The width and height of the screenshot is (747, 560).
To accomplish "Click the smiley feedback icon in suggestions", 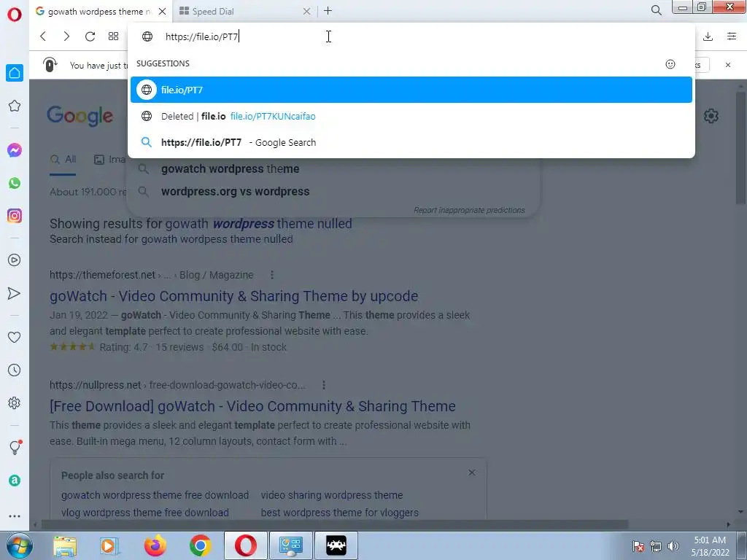I will [x=670, y=64].
